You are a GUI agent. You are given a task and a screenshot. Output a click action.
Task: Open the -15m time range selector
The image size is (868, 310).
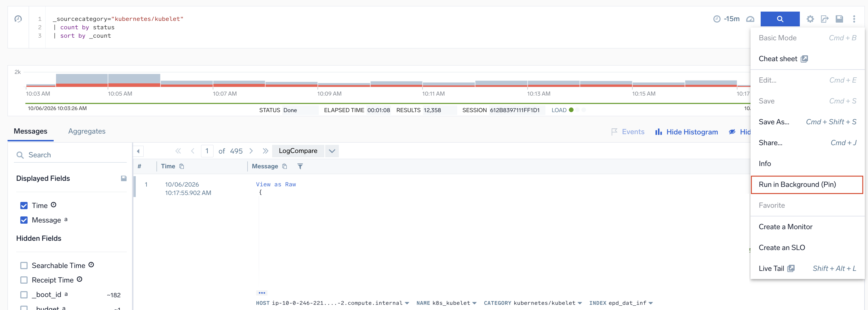pyautogui.click(x=726, y=19)
